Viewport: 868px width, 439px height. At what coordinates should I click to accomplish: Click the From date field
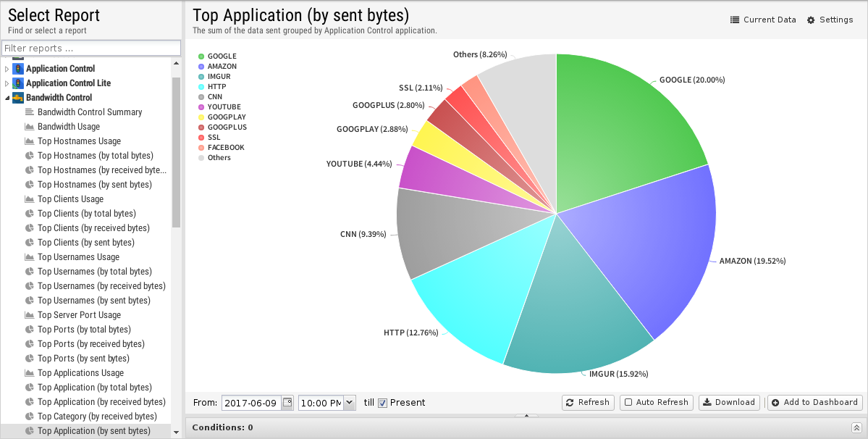252,403
